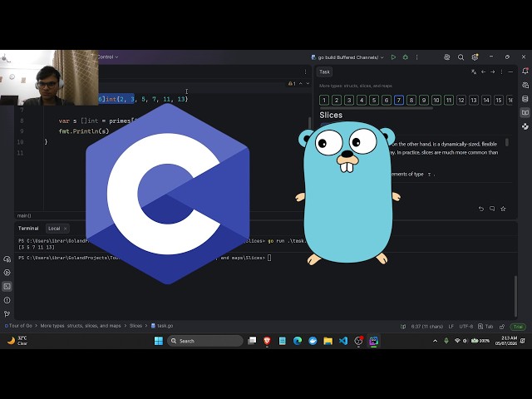Viewport: 532px width, 399px height.
Task: Open Search Everywhere magnifier in title bar
Action: click(461, 57)
